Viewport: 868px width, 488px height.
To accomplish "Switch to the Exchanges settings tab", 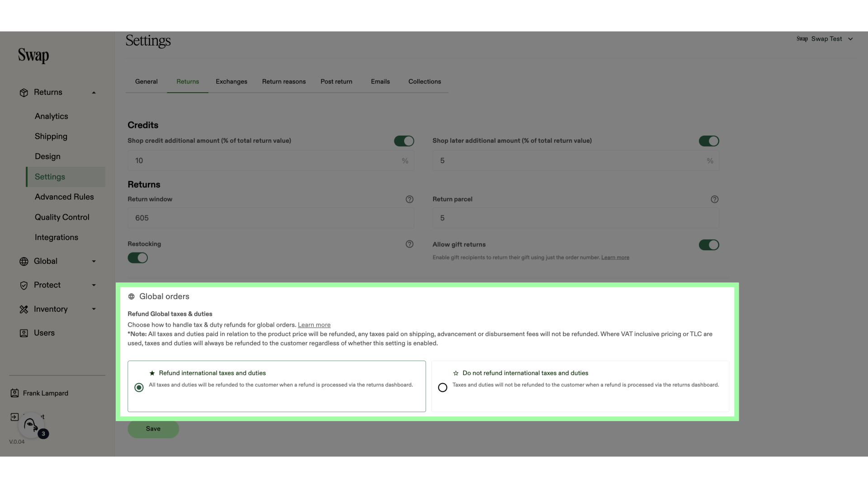I will click(231, 81).
